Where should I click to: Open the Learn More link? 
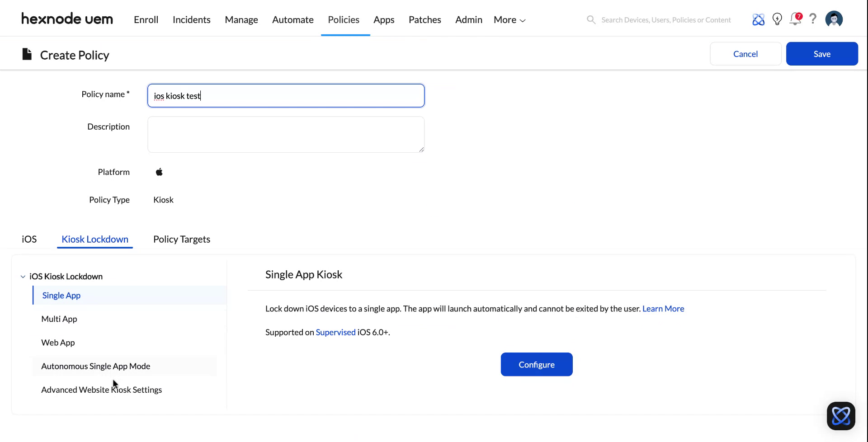pos(663,309)
